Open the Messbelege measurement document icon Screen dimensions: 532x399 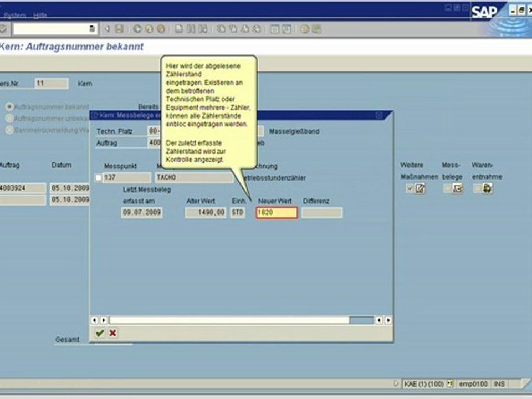pyautogui.click(x=458, y=188)
